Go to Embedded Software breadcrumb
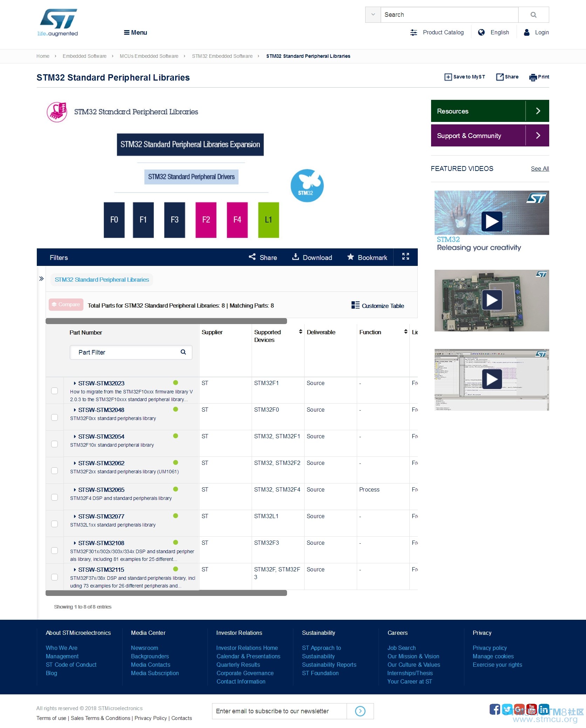586x728 pixels. pyautogui.click(x=84, y=56)
